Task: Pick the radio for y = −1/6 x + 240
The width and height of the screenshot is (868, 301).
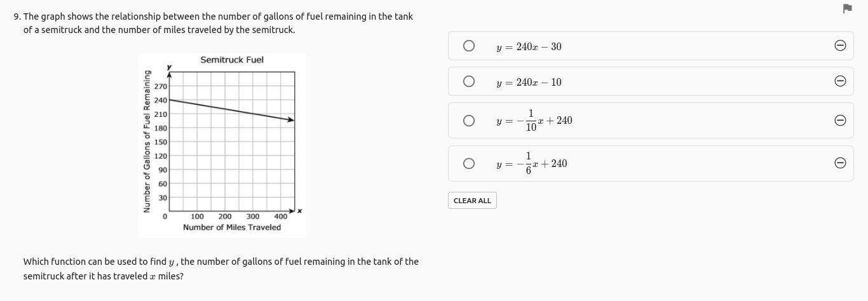Action: (468, 163)
